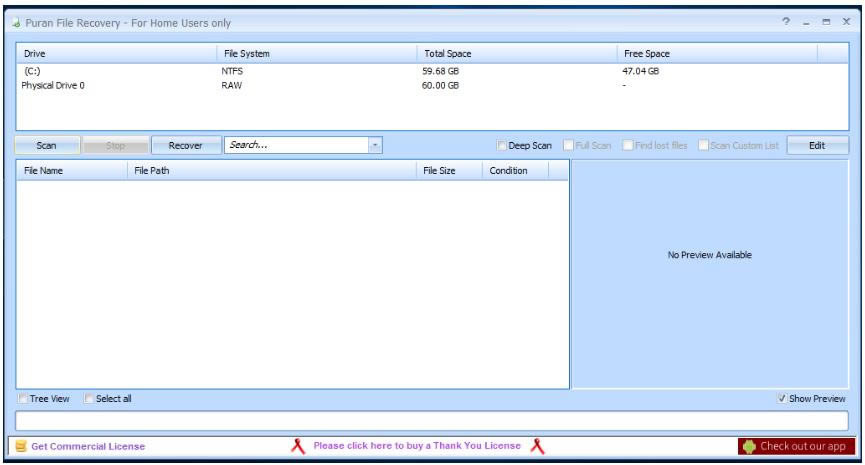Click the NTFS file system cell

pyautogui.click(x=232, y=71)
